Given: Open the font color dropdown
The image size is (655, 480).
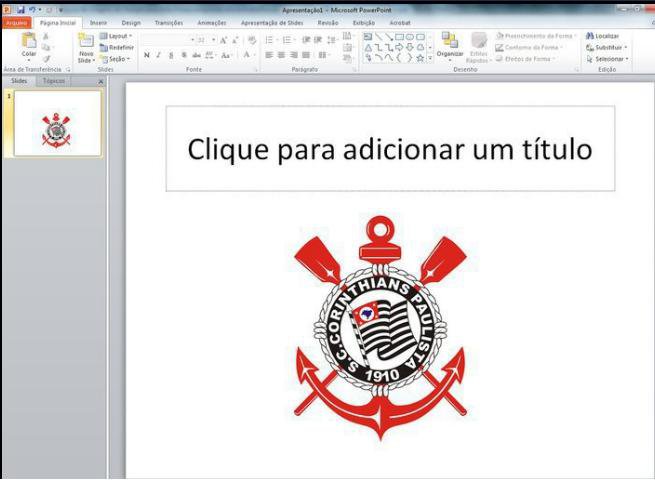Looking at the screenshot, I should tap(254, 55).
